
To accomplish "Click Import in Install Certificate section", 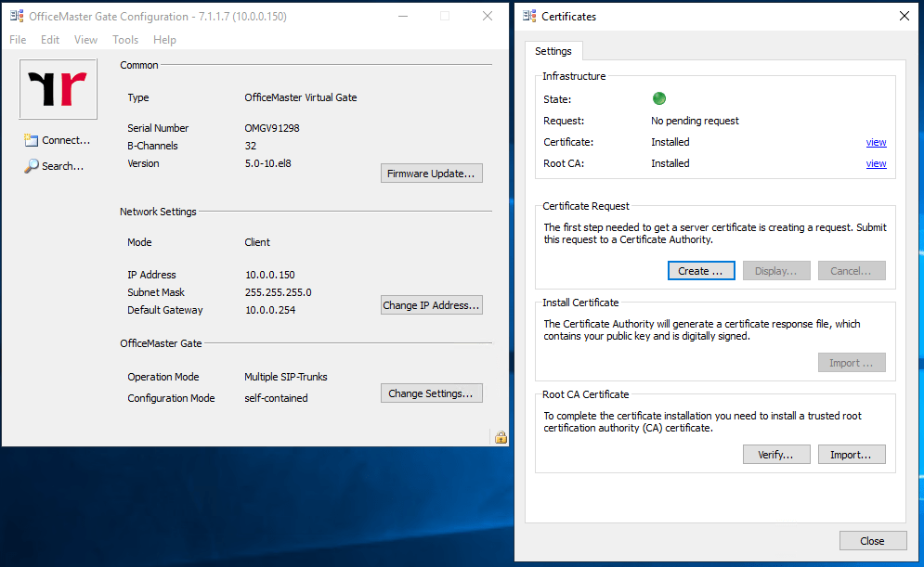I will pyautogui.click(x=852, y=363).
